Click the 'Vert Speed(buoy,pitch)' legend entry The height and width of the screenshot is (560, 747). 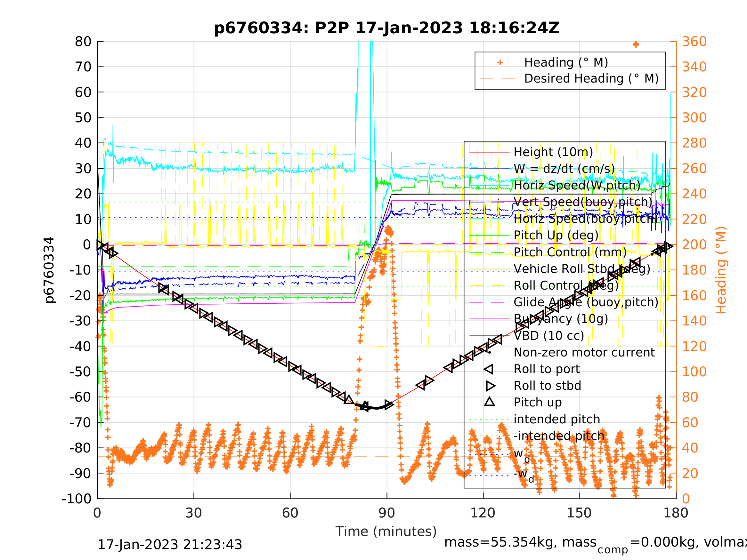tap(583, 202)
